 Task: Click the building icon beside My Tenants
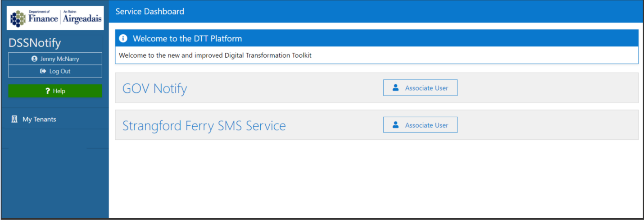pyautogui.click(x=14, y=119)
